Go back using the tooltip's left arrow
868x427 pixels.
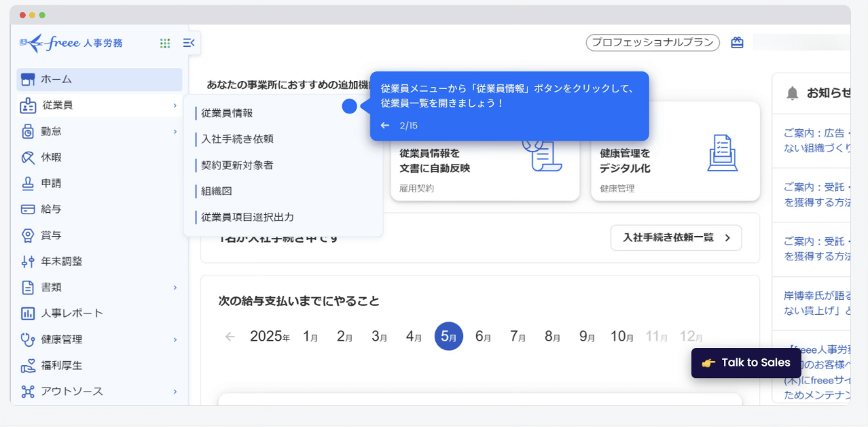coord(385,126)
